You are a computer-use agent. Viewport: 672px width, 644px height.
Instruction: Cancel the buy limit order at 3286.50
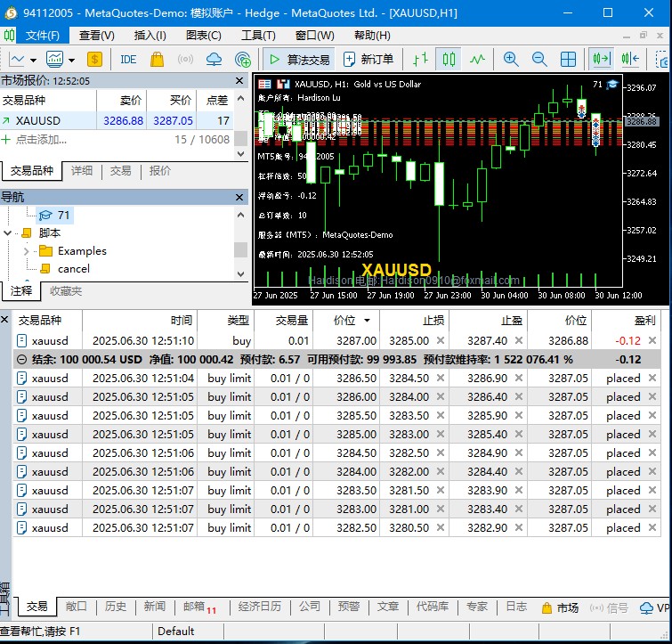[x=652, y=378]
